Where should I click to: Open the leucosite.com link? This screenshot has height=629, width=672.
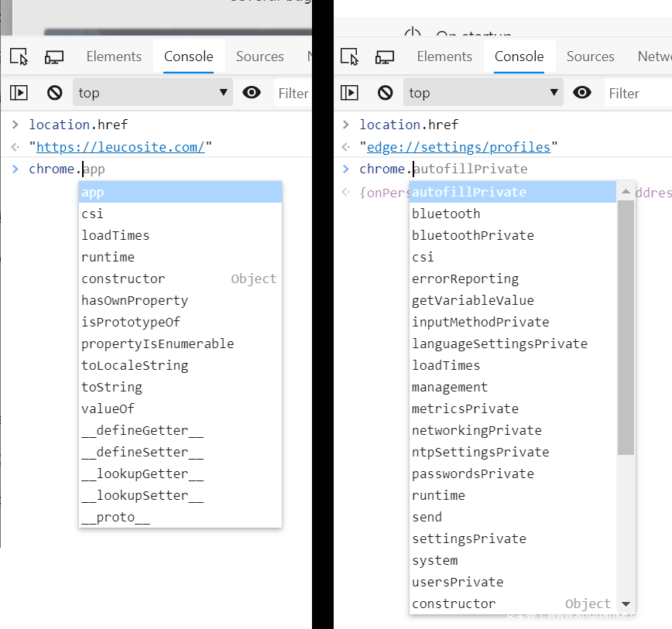point(120,147)
